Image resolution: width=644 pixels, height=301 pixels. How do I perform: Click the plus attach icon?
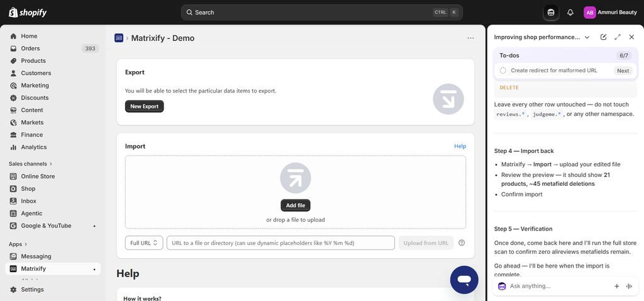tap(616, 286)
